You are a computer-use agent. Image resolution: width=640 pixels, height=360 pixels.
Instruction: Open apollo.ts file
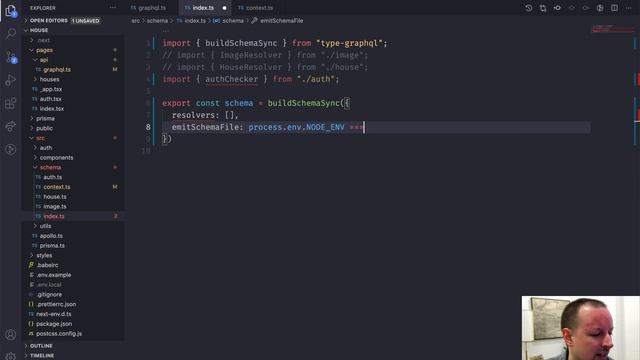(x=51, y=236)
